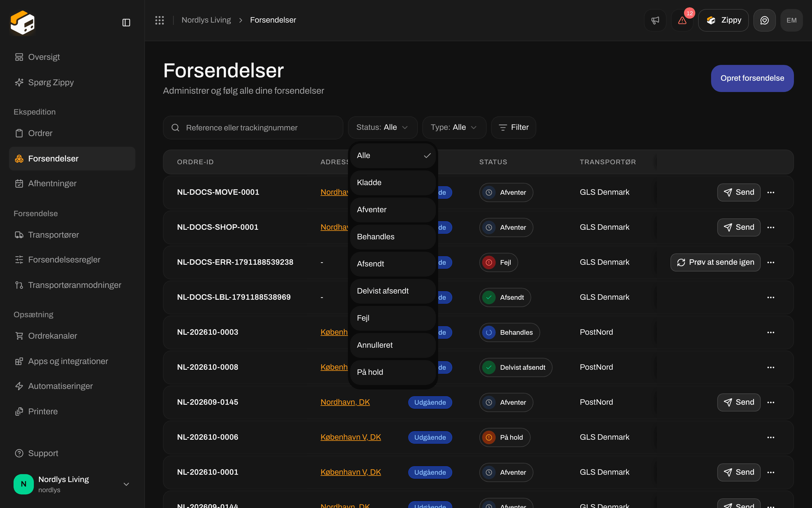Open Spørg Zippy in sidebar
The image size is (812, 508).
click(72, 82)
